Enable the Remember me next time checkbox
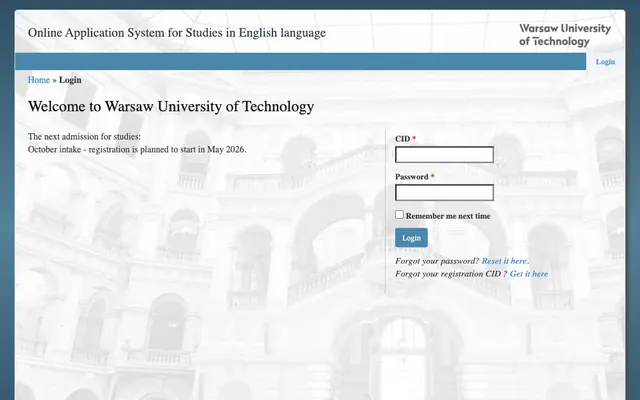The width and height of the screenshot is (640, 400). pos(399,215)
